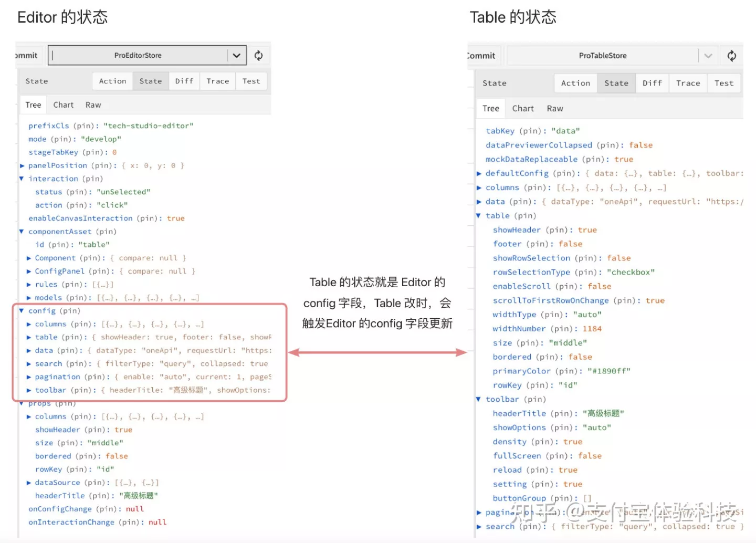756x543 pixels.
Task: Click the enableCanvasInteraction row
Action: point(107,218)
